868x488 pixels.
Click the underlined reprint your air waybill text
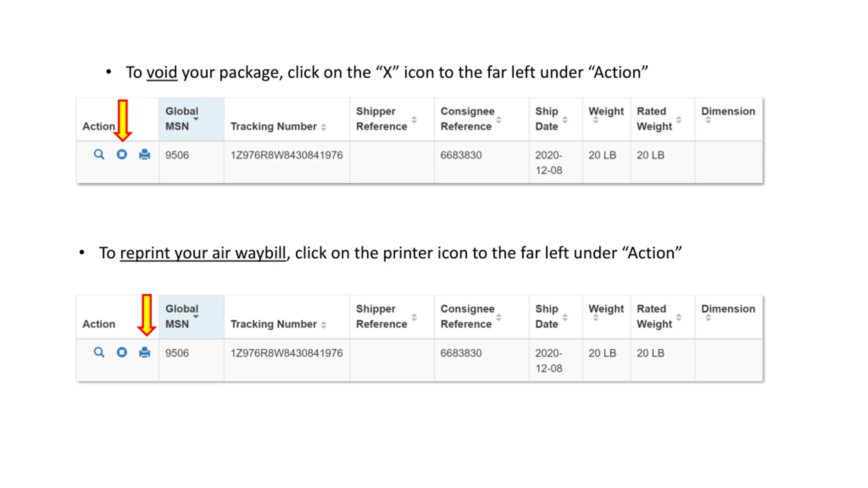pyautogui.click(x=203, y=253)
